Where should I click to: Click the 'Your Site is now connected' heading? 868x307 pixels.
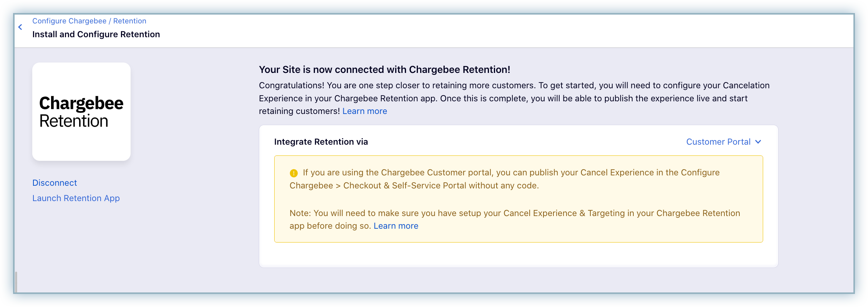tap(384, 69)
